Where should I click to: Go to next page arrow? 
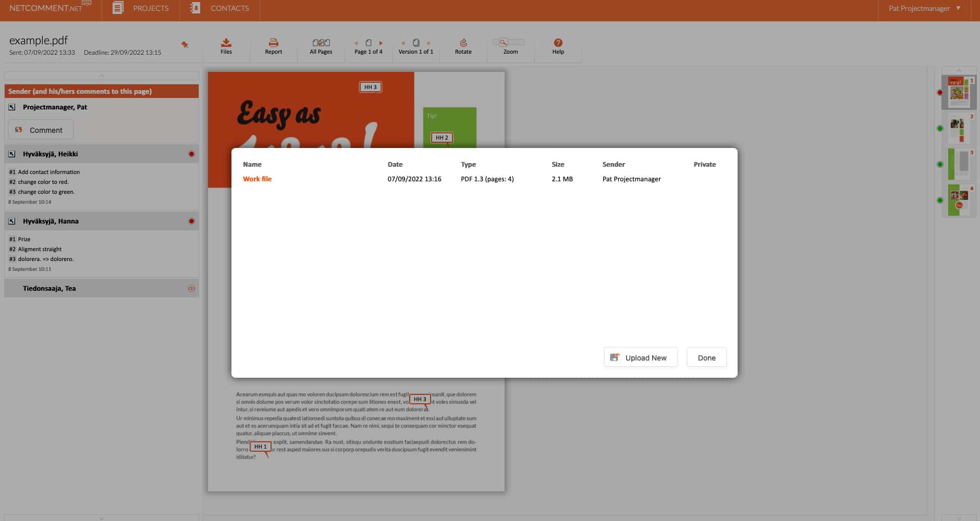[x=381, y=43]
